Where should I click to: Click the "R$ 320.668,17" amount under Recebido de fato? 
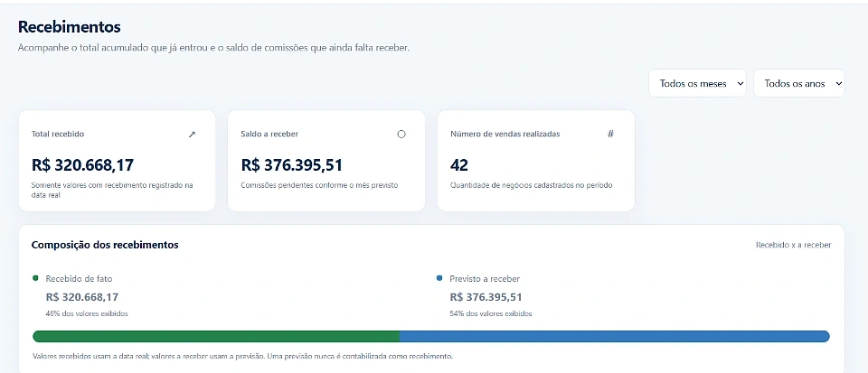pyautogui.click(x=82, y=297)
